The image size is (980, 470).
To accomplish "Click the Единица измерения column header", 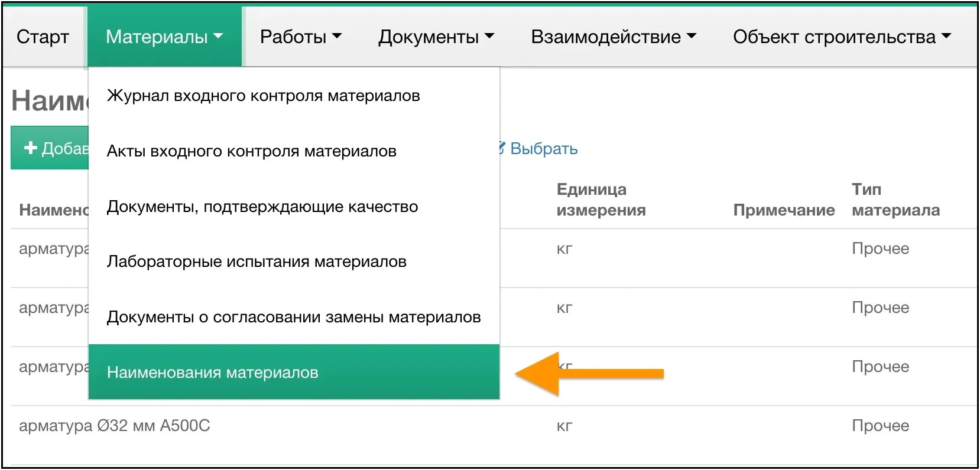I will (x=601, y=200).
